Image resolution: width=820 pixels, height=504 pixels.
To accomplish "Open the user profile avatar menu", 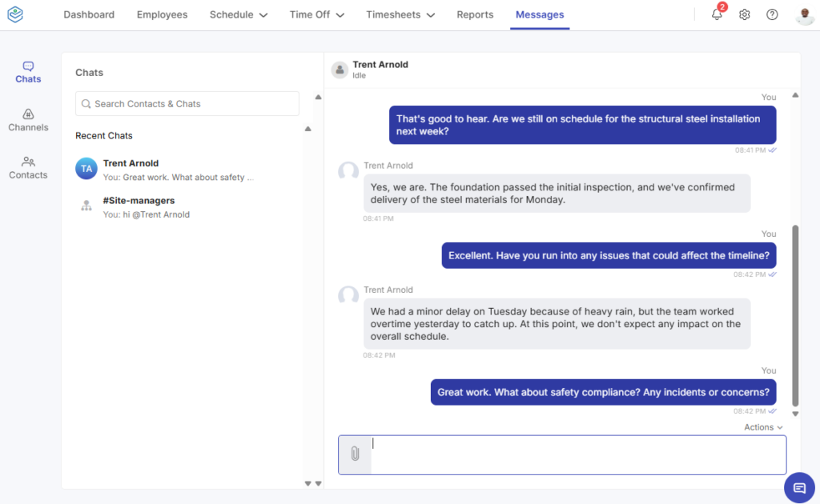I will [805, 15].
